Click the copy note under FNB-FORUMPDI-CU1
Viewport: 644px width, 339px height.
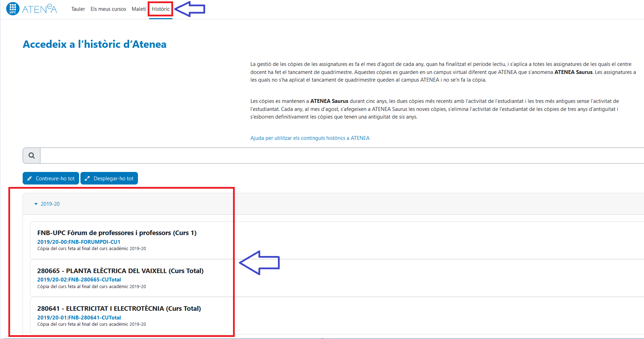tap(92, 249)
